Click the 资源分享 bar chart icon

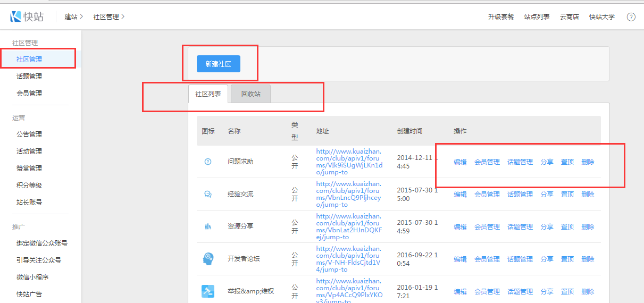(208, 226)
